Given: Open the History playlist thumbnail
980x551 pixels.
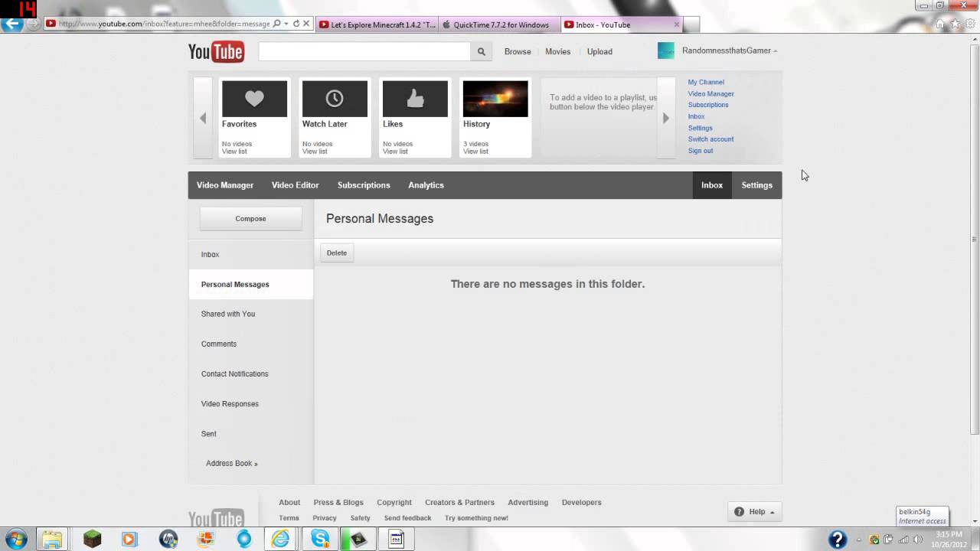Looking at the screenshot, I should [495, 99].
